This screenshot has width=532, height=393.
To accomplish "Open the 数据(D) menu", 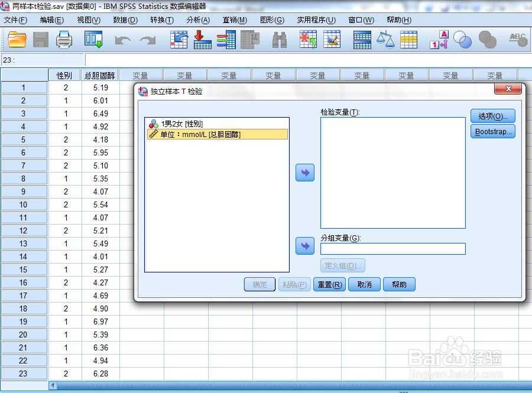I will pos(125,20).
